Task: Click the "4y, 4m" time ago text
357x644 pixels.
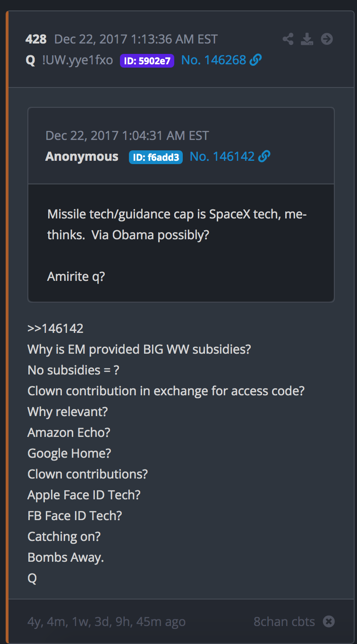Action: tap(106, 621)
